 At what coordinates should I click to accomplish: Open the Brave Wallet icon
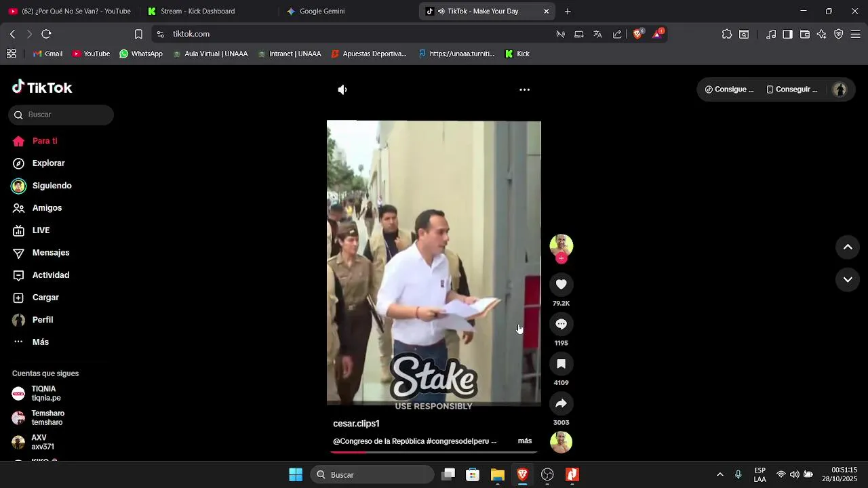click(x=805, y=34)
